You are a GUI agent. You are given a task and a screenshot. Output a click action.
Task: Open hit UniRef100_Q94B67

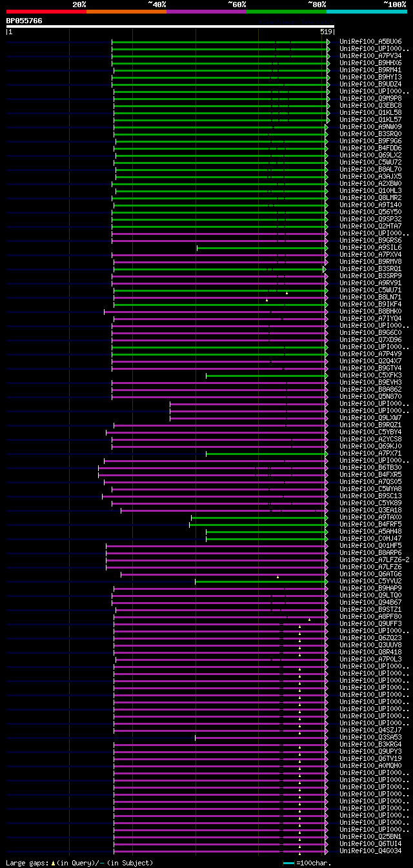coord(370,602)
